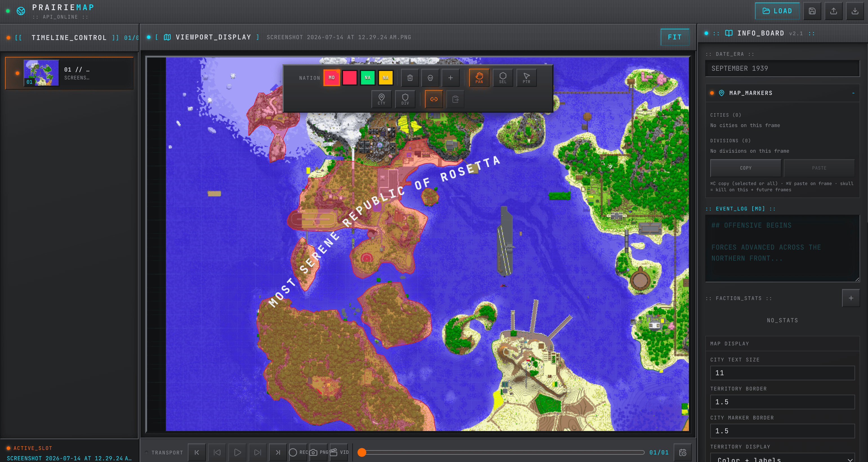Click the orange timeline slider handle
This screenshot has width=868, height=462.
(362, 452)
